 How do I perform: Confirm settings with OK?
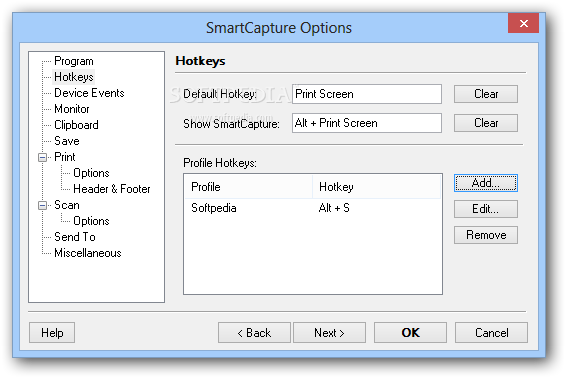tap(410, 333)
